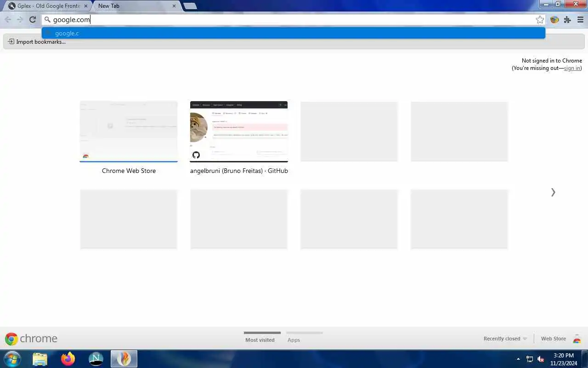Click the google.com address bar field
Screen dimensions: 588x368
pyautogui.click(x=293, y=19)
